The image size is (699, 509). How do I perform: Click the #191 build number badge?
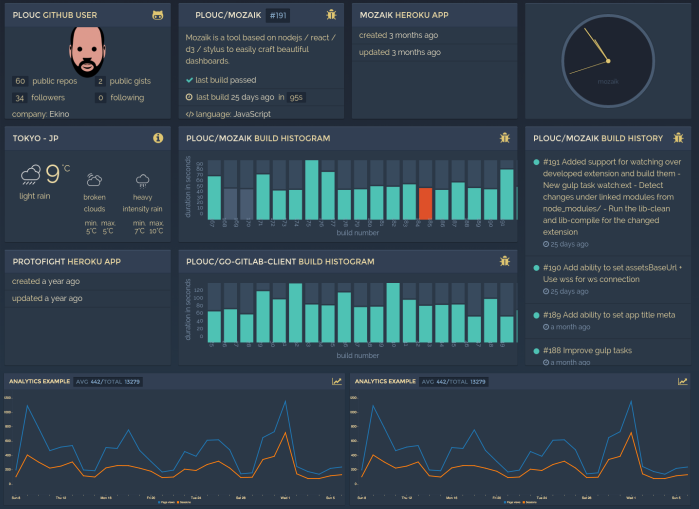point(279,16)
